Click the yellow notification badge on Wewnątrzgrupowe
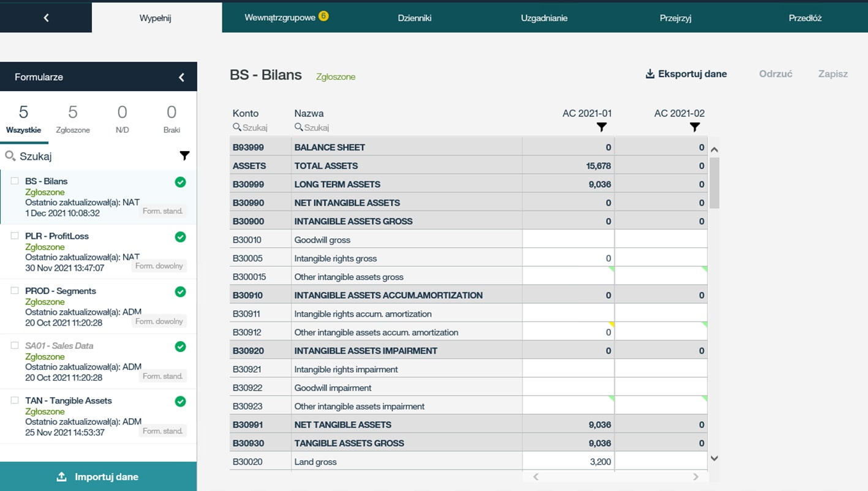The width and height of the screenshot is (868, 491). click(x=323, y=17)
